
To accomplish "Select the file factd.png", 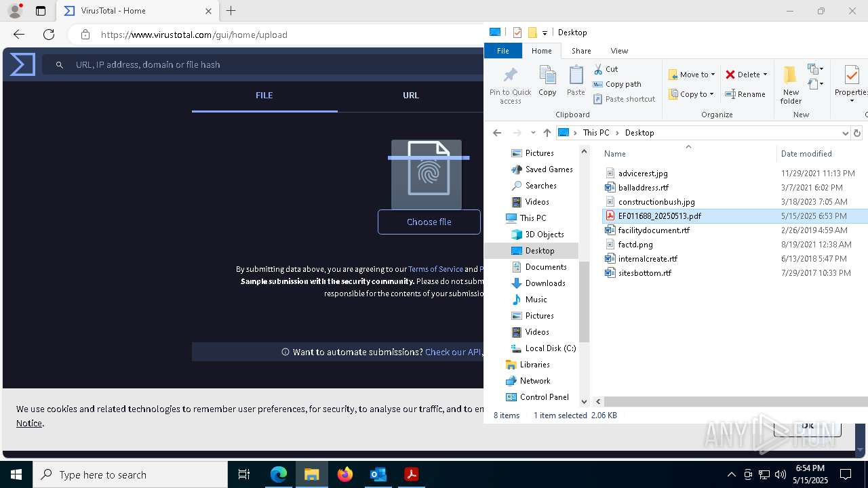I will point(635,245).
